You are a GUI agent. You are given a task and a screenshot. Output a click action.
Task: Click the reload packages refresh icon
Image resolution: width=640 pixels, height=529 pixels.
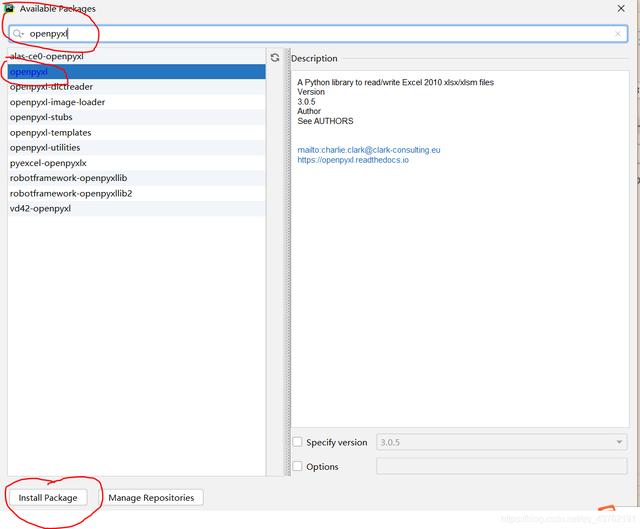[x=275, y=58]
